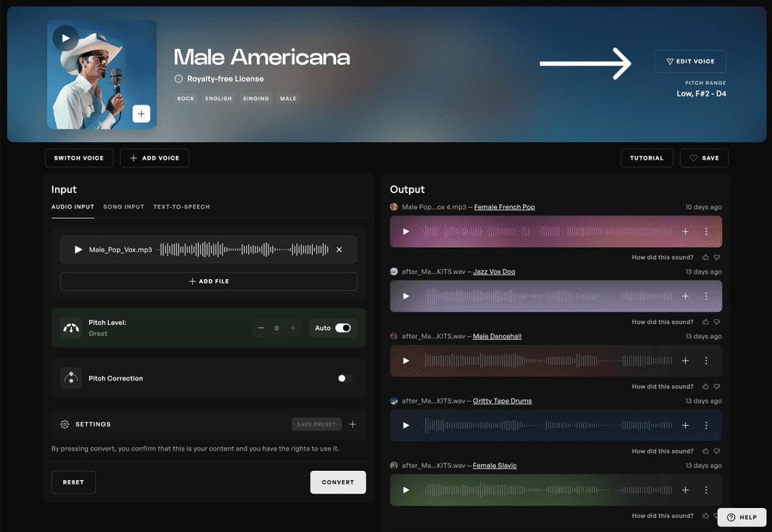Enable Pitch Correction

[x=344, y=378]
